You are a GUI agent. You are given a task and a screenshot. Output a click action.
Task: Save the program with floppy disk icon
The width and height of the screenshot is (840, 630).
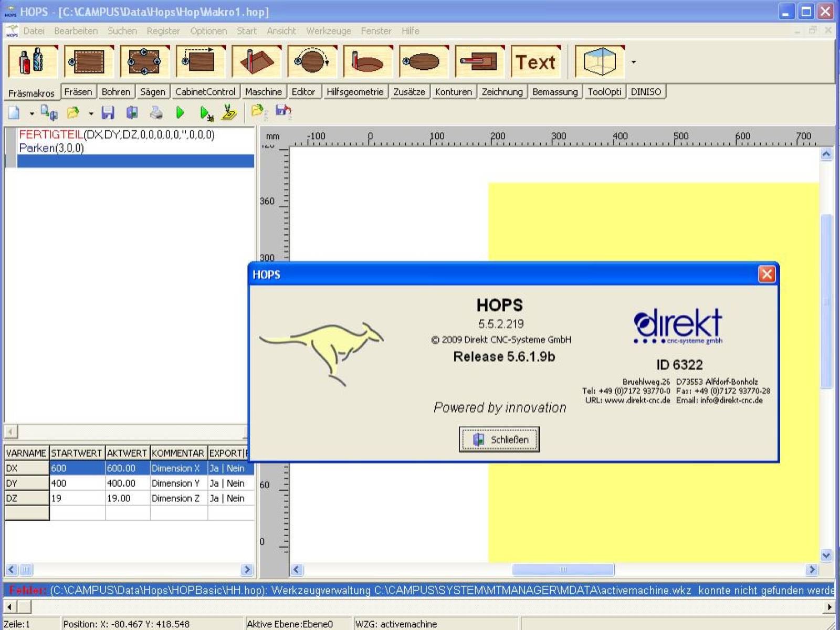point(108,112)
